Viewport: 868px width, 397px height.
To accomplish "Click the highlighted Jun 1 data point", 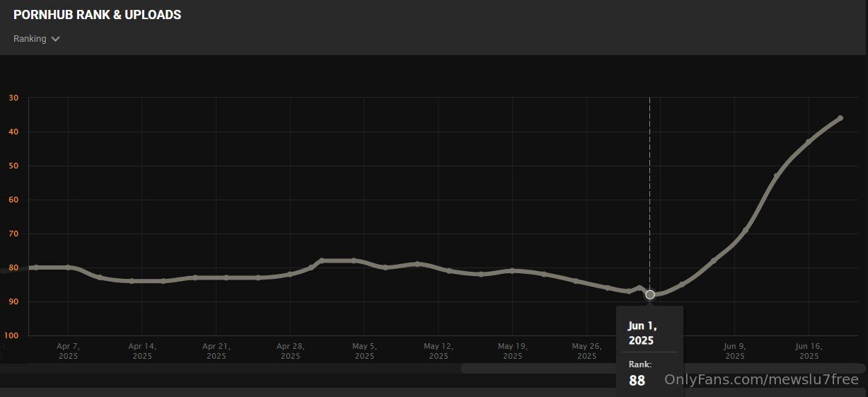I will click(650, 294).
